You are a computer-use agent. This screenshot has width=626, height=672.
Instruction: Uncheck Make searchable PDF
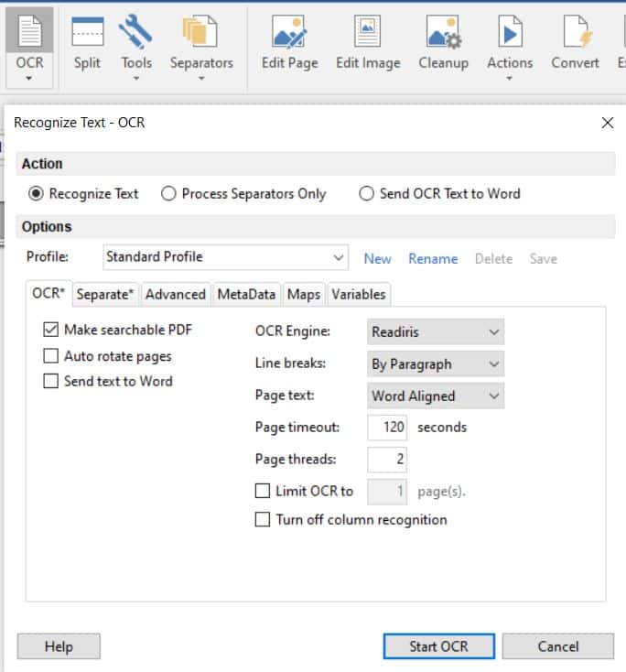51,330
